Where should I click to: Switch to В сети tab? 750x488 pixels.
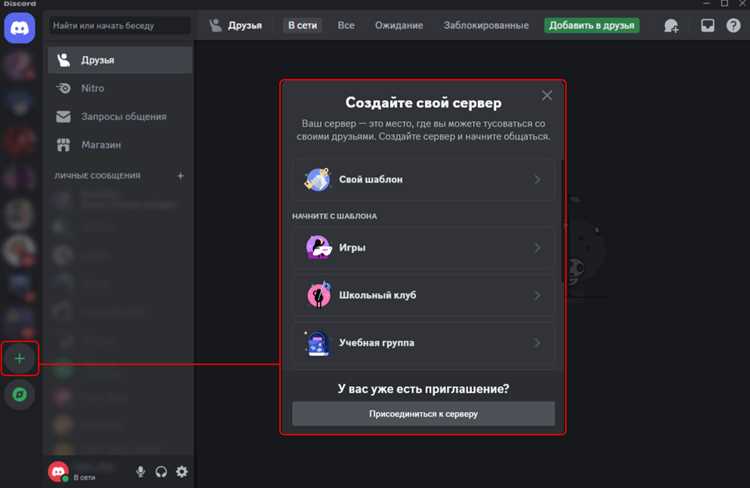tap(302, 25)
